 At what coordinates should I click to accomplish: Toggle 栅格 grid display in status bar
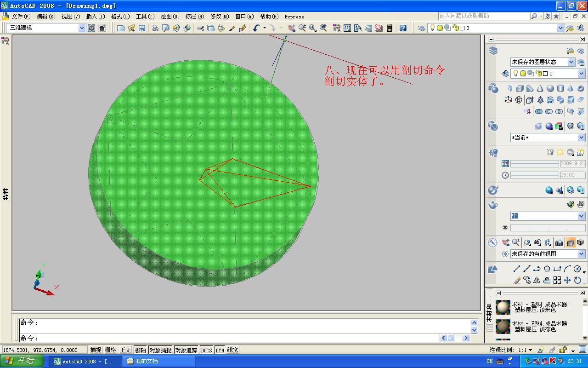[110, 350]
